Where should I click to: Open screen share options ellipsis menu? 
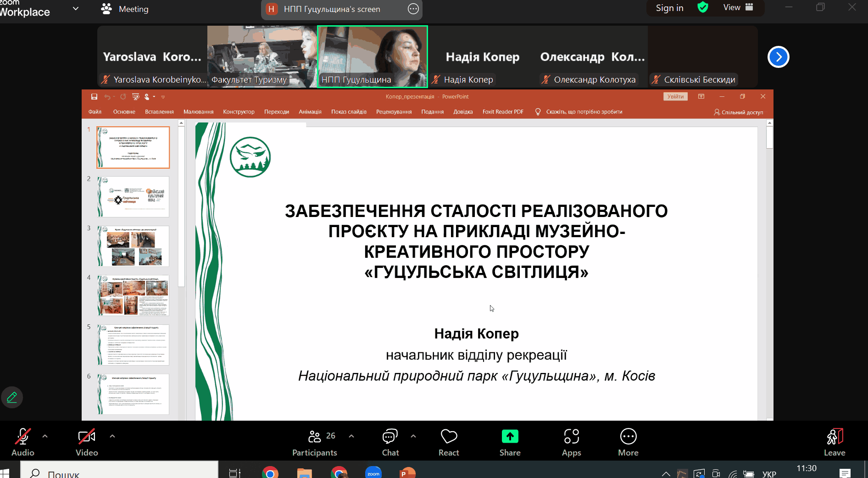(413, 9)
